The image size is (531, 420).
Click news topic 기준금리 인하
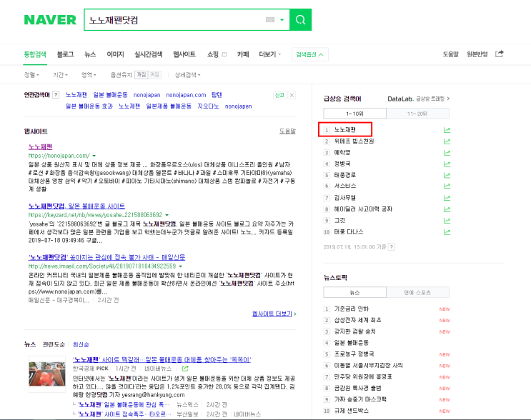(352, 309)
